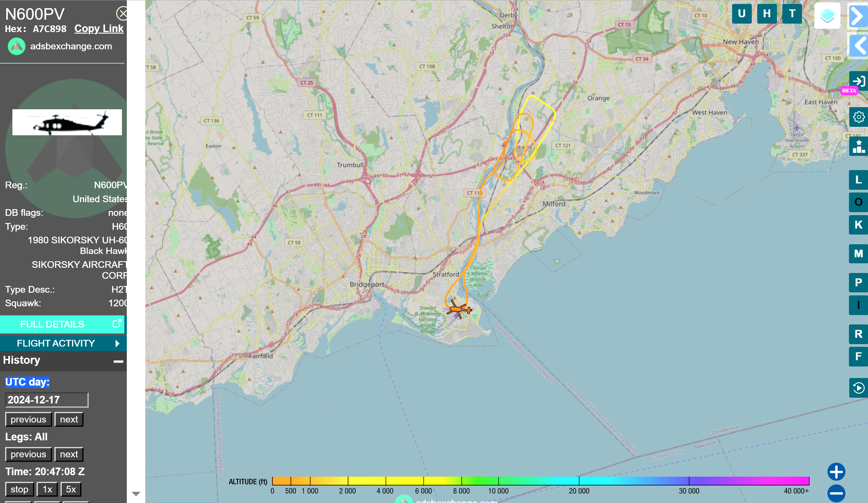
Task: Toggle the H map filter button
Action: click(767, 14)
